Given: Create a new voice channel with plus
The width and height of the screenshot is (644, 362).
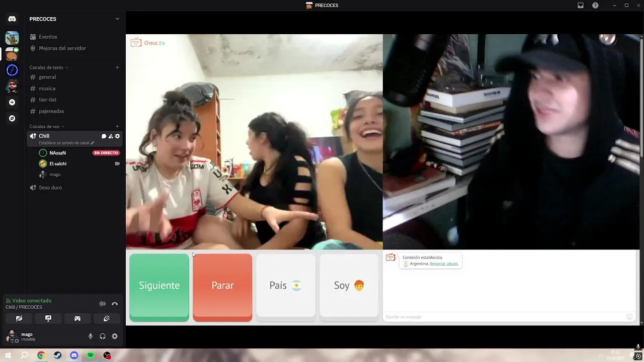Looking at the screenshot, I should tap(117, 127).
